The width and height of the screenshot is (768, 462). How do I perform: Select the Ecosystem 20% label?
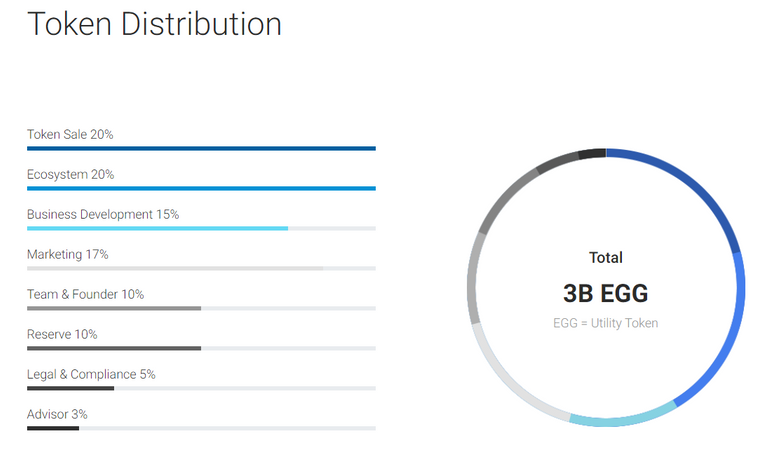(x=71, y=174)
